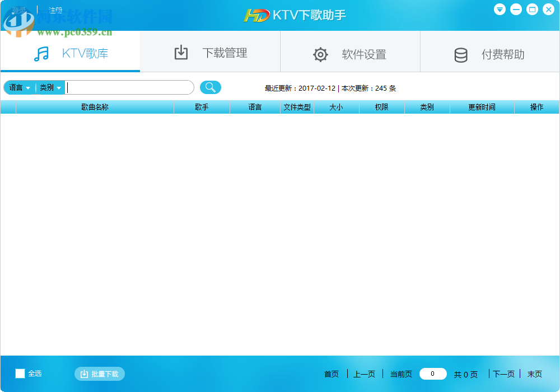Viewport: 560px width, 392px height.
Task: Select the music note icon on KTV歌库 tab
Action: pos(41,53)
